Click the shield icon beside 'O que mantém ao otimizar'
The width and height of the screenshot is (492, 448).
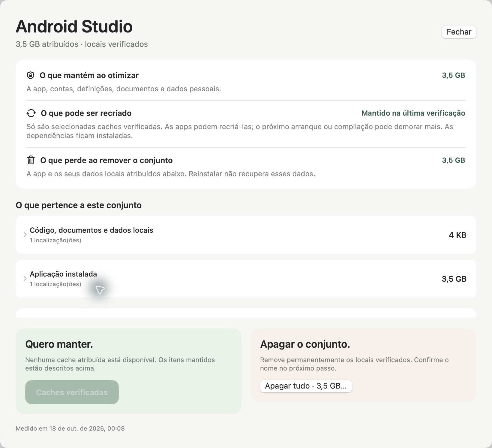pyautogui.click(x=30, y=75)
